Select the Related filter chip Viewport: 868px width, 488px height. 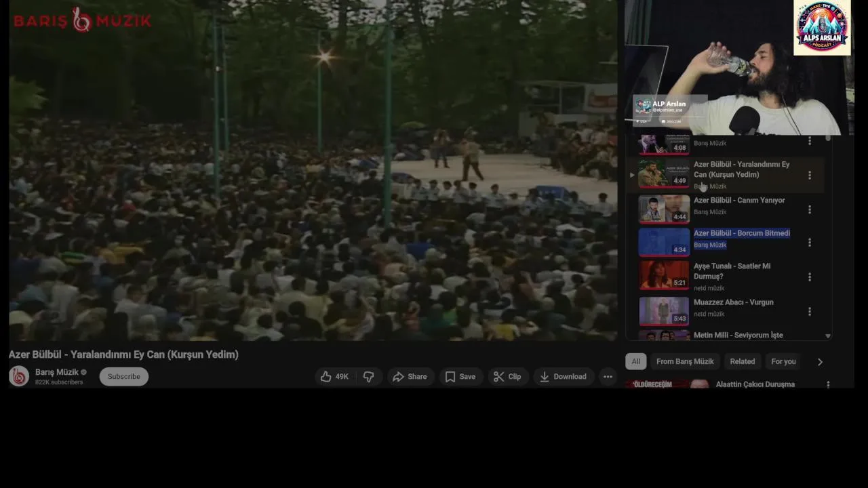(743, 361)
